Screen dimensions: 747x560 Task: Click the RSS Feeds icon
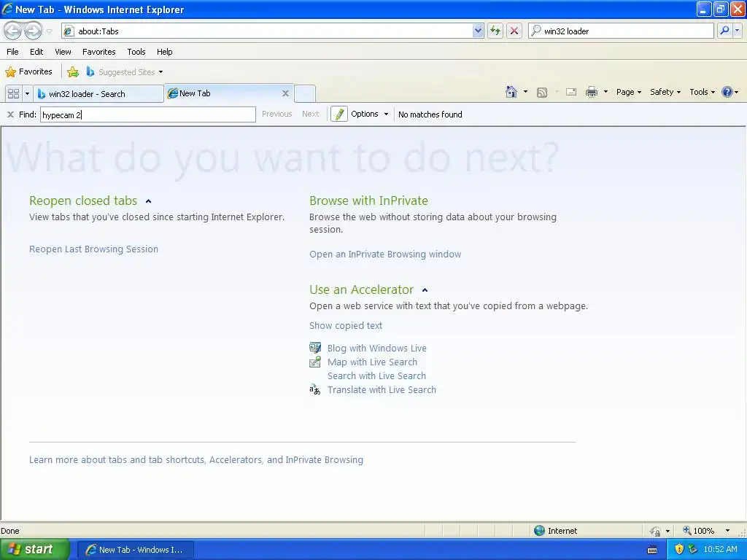coord(542,93)
